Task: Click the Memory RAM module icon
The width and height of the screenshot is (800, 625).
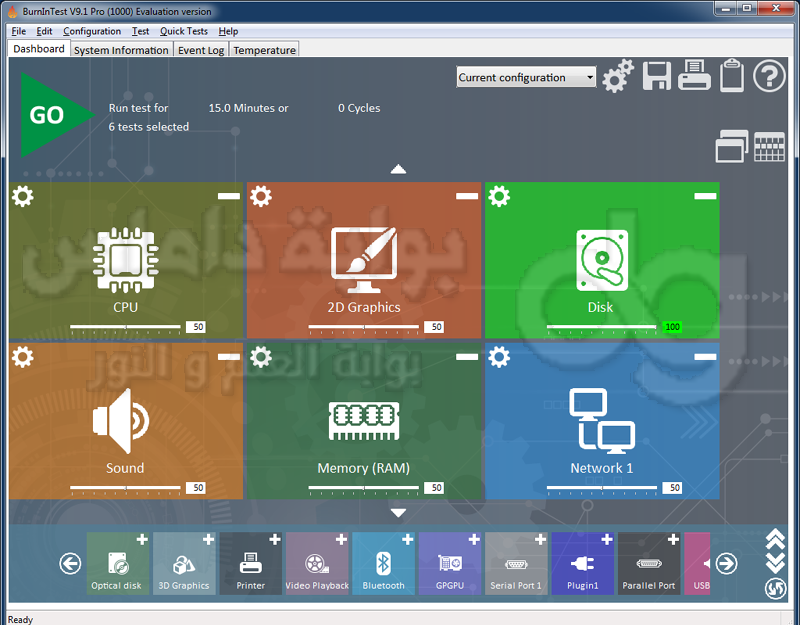Action: click(364, 421)
